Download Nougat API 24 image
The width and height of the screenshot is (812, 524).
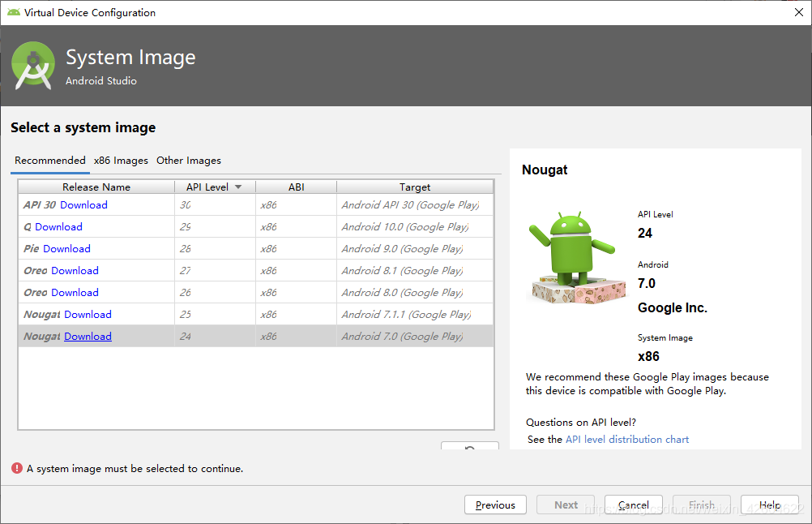click(x=88, y=336)
